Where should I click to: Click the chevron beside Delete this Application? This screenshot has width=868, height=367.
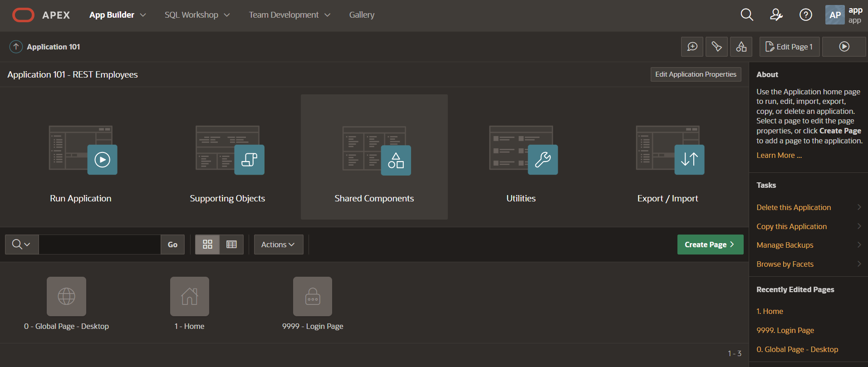point(859,207)
